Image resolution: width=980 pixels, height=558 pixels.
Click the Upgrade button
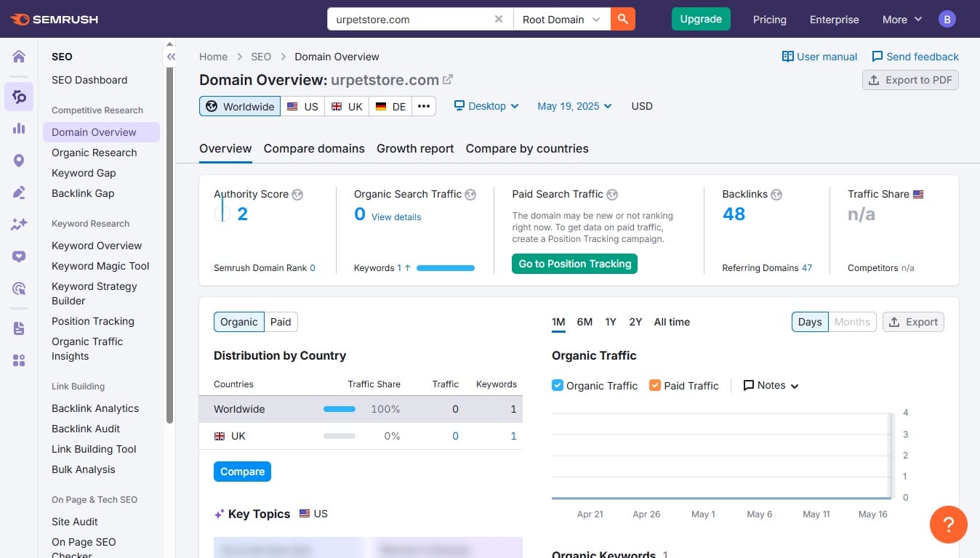click(701, 19)
